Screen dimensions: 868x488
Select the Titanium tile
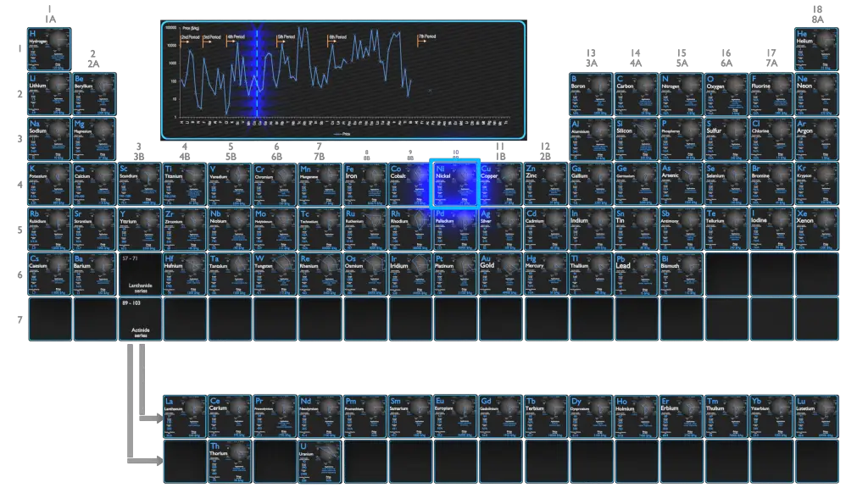(185, 184)
